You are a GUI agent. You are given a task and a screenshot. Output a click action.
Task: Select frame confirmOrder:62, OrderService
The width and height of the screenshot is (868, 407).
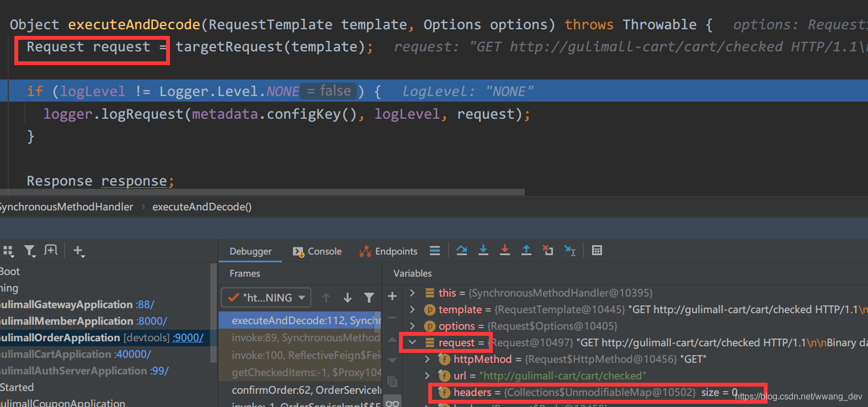pyautogui.click(x=300, y=390)
